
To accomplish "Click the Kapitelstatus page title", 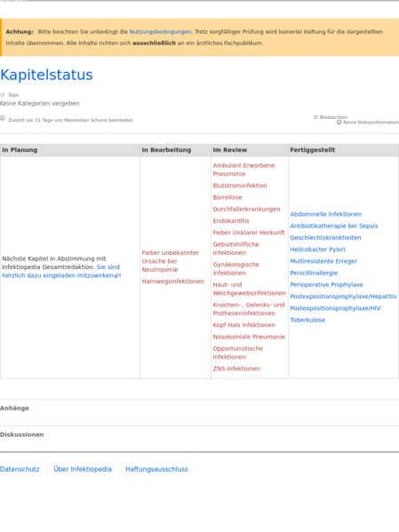I will (46, 75).
